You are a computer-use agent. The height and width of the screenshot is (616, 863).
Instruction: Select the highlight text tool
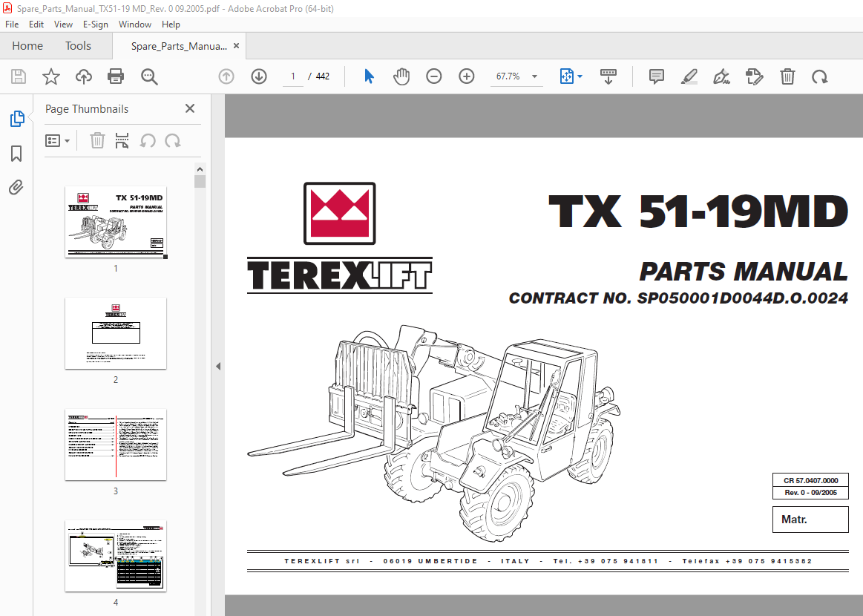(689, 76)
